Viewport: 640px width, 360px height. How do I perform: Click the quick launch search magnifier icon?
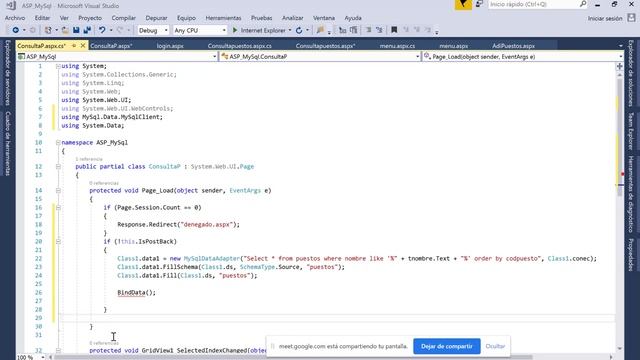tap(583, 4)
